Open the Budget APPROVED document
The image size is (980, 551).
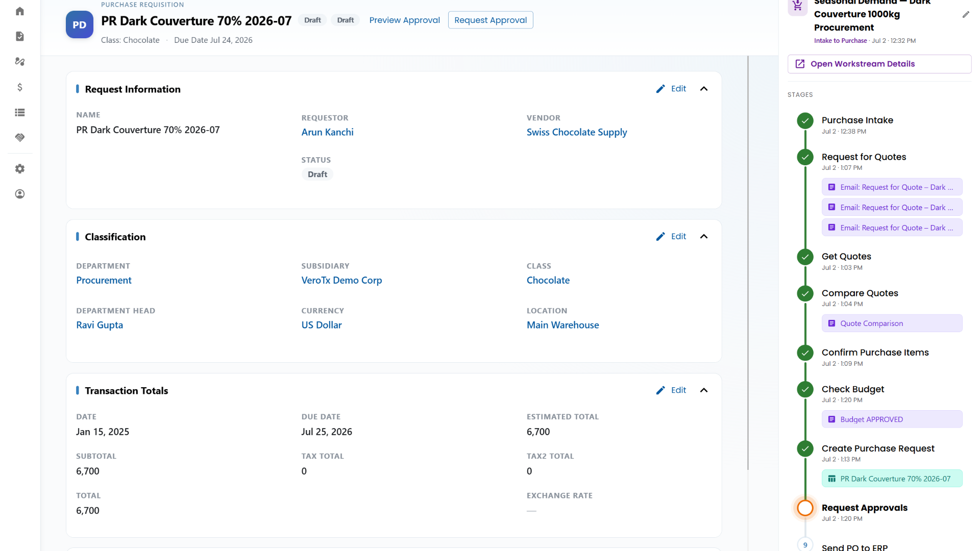click(x=892, y=419)
